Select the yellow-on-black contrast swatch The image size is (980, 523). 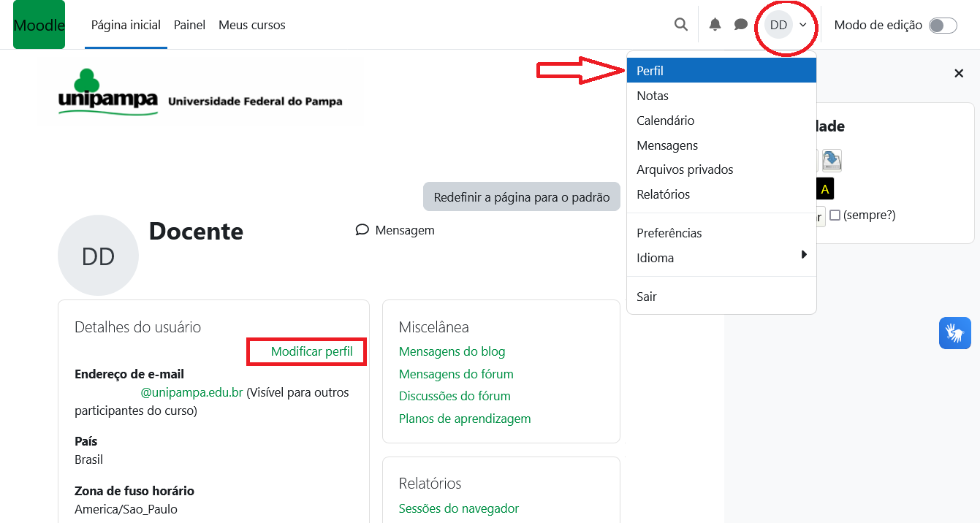pyautogui.click(x=825, y=190)
